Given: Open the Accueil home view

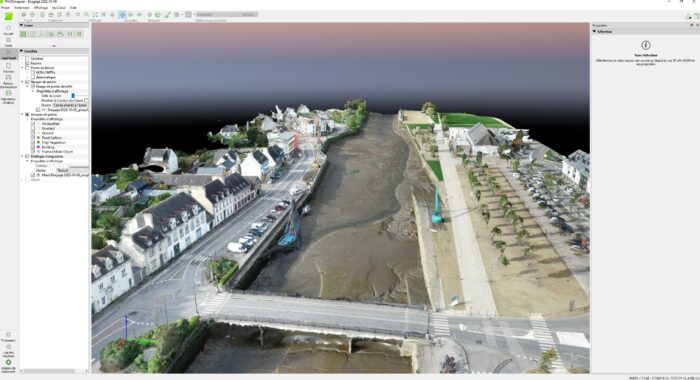Looking at the screenshot, I should 8,29.
